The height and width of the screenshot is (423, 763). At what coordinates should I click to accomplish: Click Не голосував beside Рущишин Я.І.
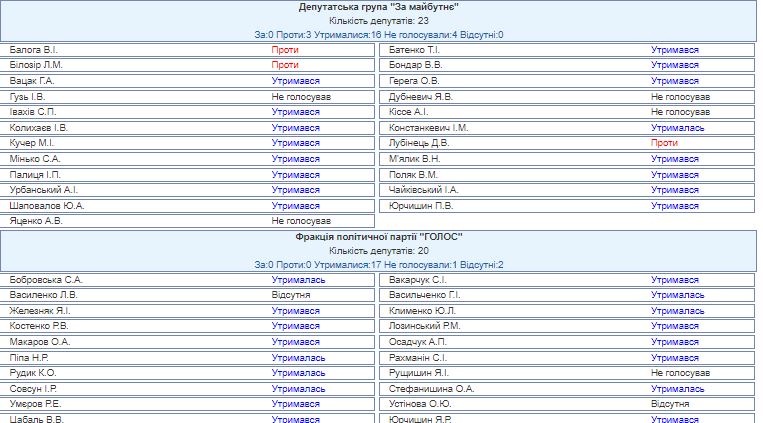tap(680, 373)
